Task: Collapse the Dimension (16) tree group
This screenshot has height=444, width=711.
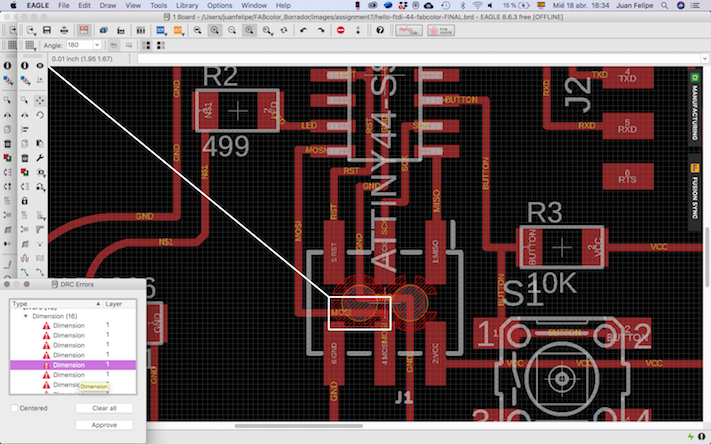Action: (26, 316)
